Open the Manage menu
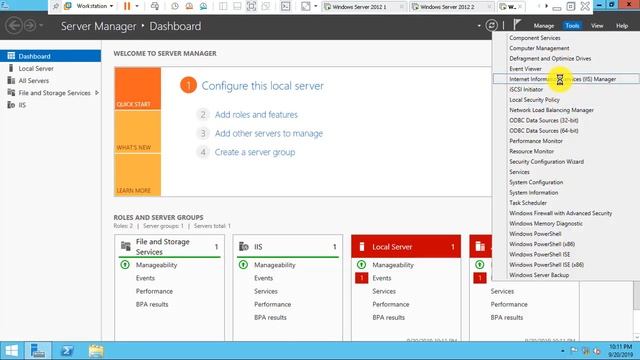The height and width of the screenshot is (360, 640). pos(544,26)
